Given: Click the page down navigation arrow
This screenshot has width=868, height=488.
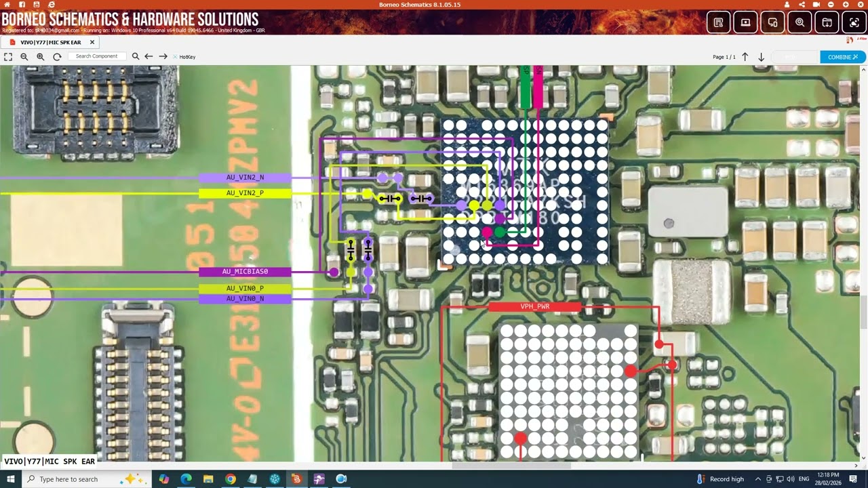Looking at the screenshot, I should (x=761, y=57).
